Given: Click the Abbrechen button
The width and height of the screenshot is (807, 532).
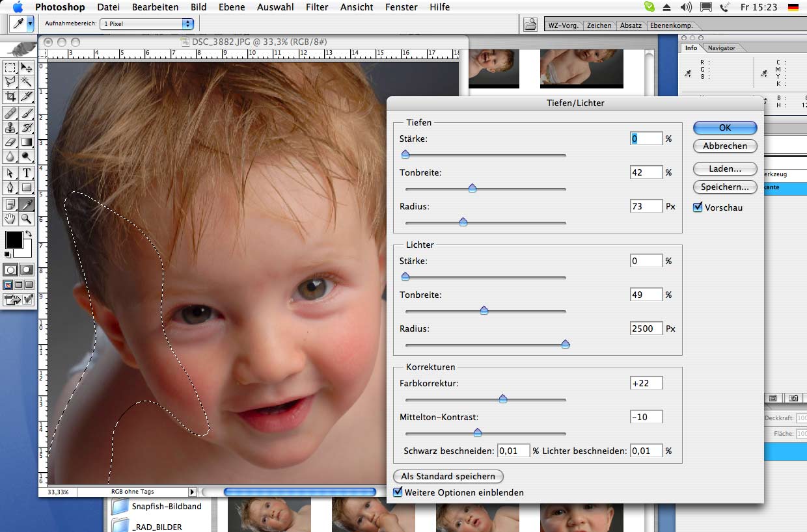Looking at the screenshot, I should 724,146.
